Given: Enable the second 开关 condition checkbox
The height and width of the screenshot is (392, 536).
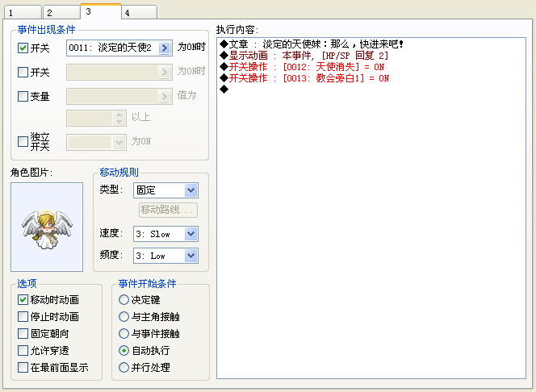Looking at the screenshot, I should tap(23, 72).
